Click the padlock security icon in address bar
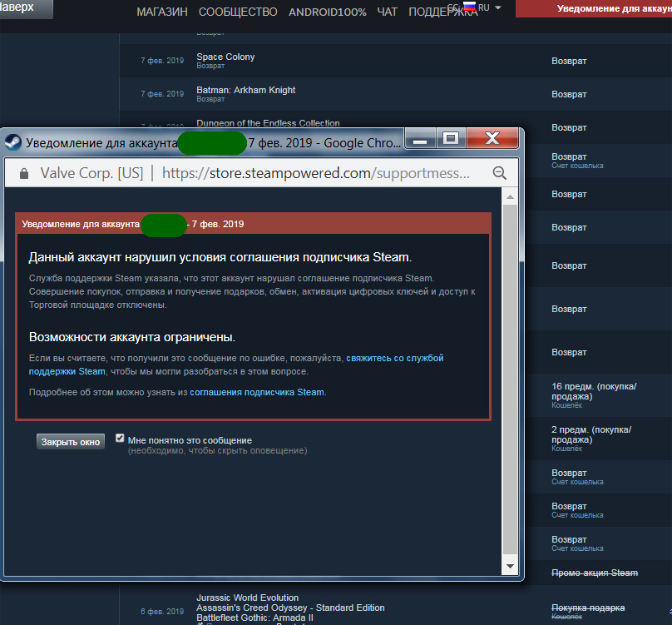Viewport: 672px width, 625px height. (x=24, y=173)
